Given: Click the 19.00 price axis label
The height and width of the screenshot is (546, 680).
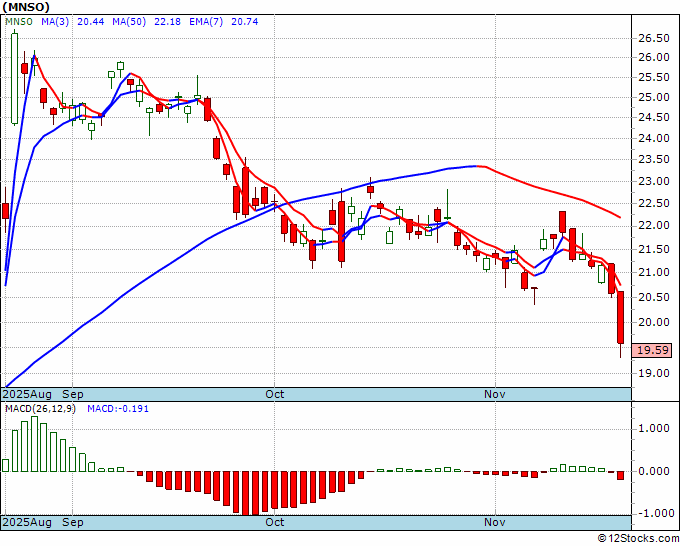Looking at the screenshot, I should coord(654,373).
